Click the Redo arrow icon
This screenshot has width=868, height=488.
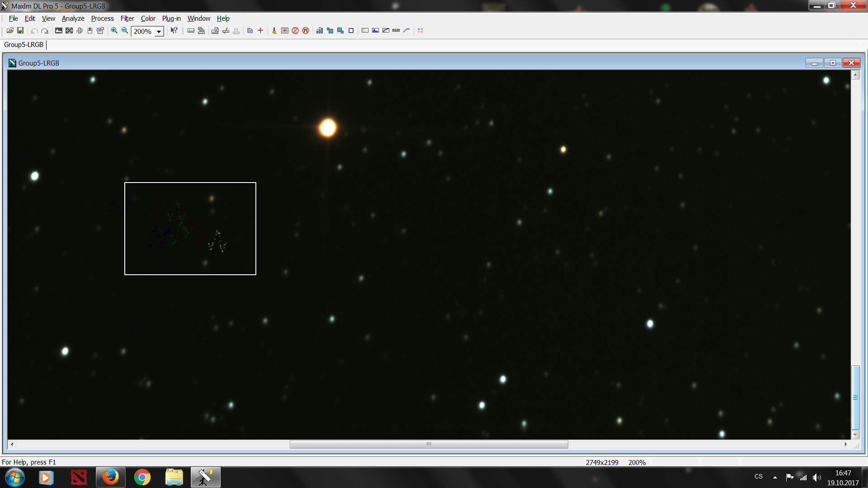tap(45, 31)
